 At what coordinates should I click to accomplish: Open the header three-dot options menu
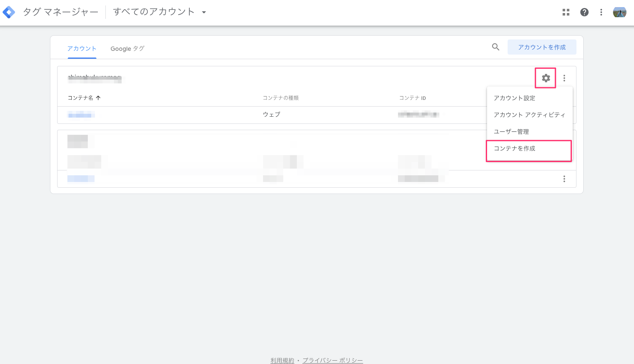[x=601, y=12]
